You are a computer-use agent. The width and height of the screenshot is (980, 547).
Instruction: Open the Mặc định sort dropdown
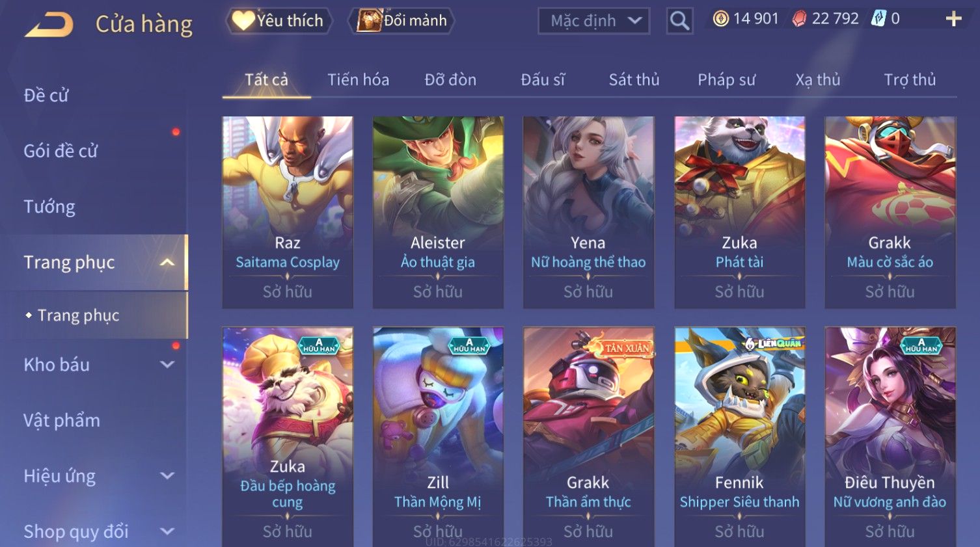pyautogui.click(x=593, y=21)
